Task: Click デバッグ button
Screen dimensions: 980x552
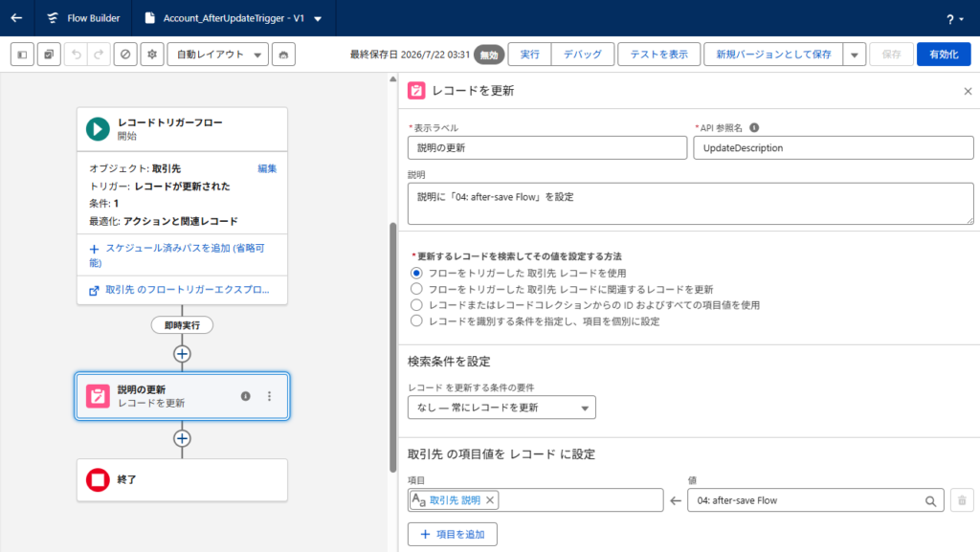Action: click(x=583, y=55)
